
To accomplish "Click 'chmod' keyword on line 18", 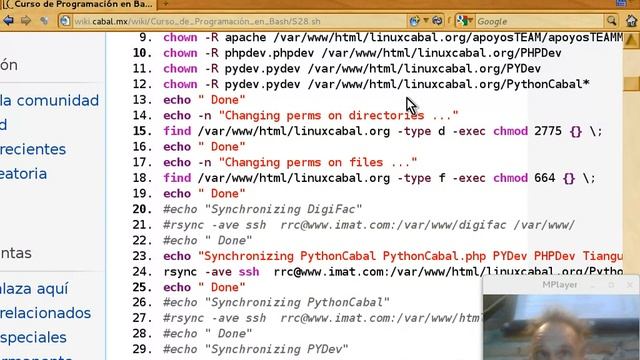I will [x=510, y=178].
